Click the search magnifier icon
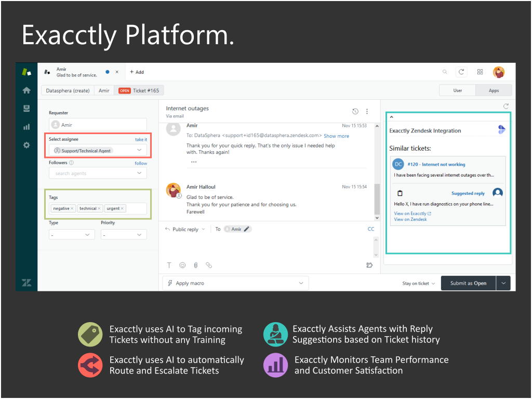 (445, 72)
